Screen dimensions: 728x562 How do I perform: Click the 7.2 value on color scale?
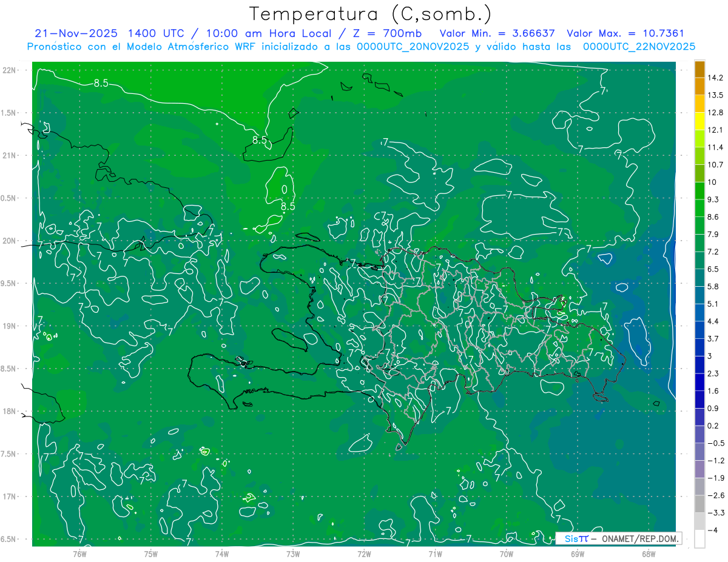(713, 252)
